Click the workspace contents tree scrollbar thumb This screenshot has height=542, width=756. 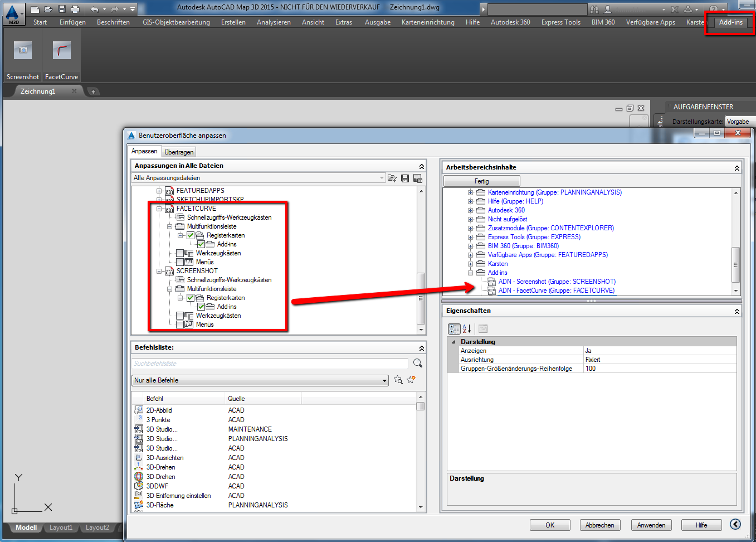coord(735,264)
